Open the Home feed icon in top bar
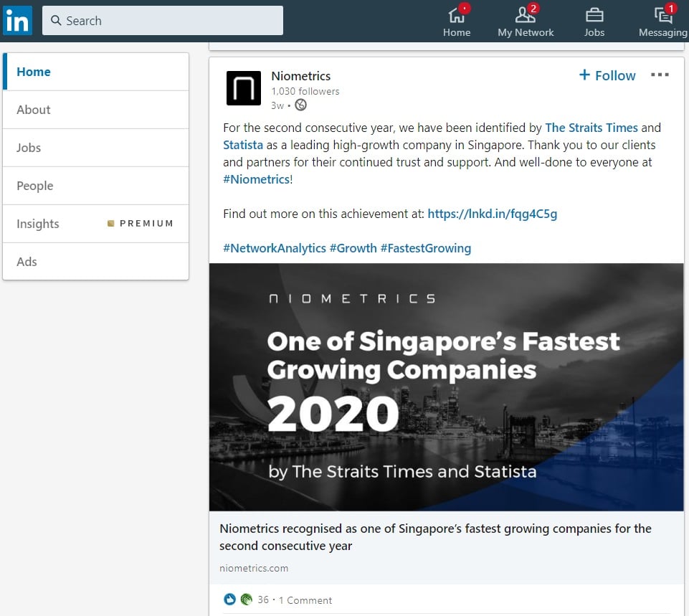This screenshot has height=616, width=689. pos(457,20)
